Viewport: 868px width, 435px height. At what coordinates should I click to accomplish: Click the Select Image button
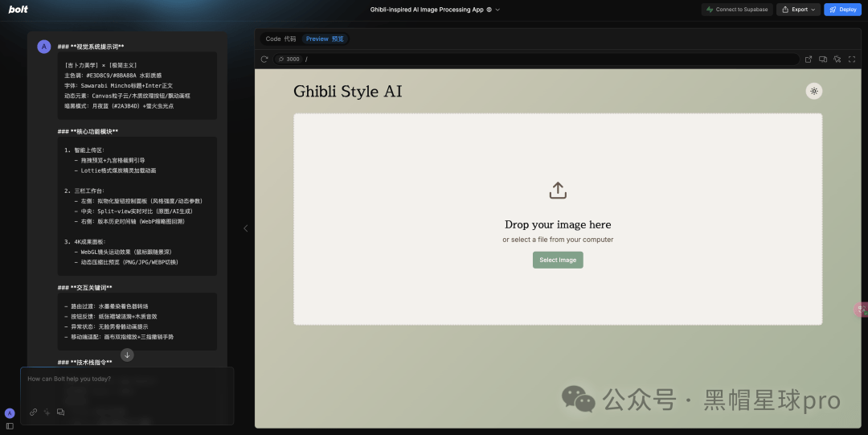[x=558, y=260]
